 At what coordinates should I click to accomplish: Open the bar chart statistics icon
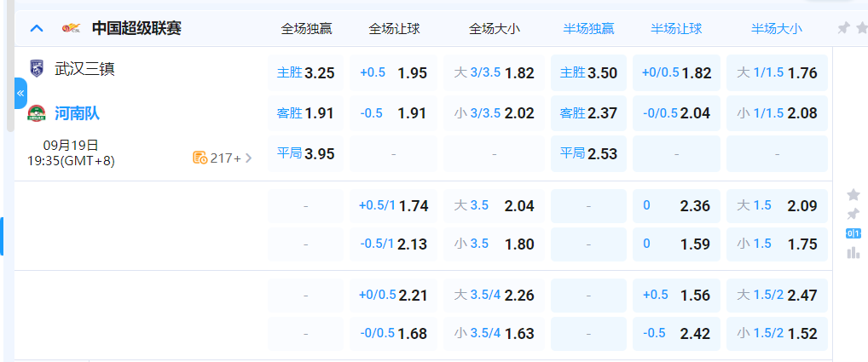(853, 252)
